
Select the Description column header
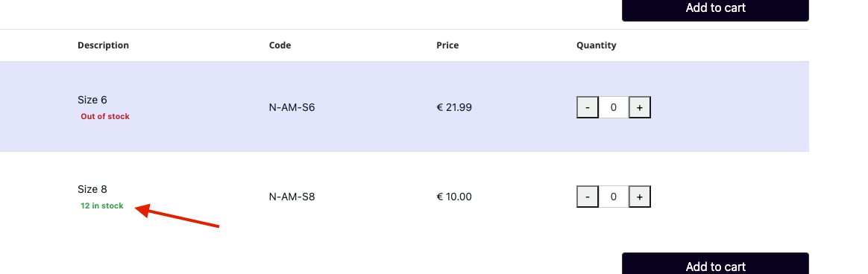click(103, 45)
